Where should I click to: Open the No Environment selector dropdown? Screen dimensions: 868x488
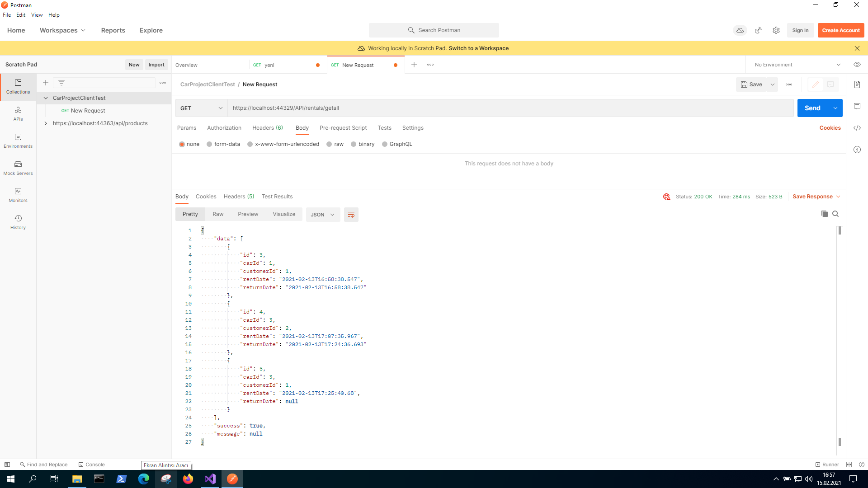(797, 65)
